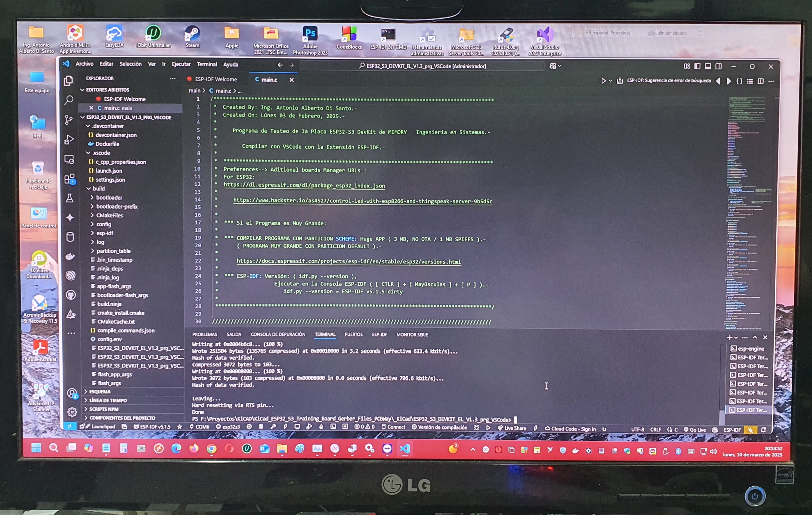Open the docs.espressif.com versions link
Image resolution: width=812 pixels, height=515 pixels.
tap(348, 261)
